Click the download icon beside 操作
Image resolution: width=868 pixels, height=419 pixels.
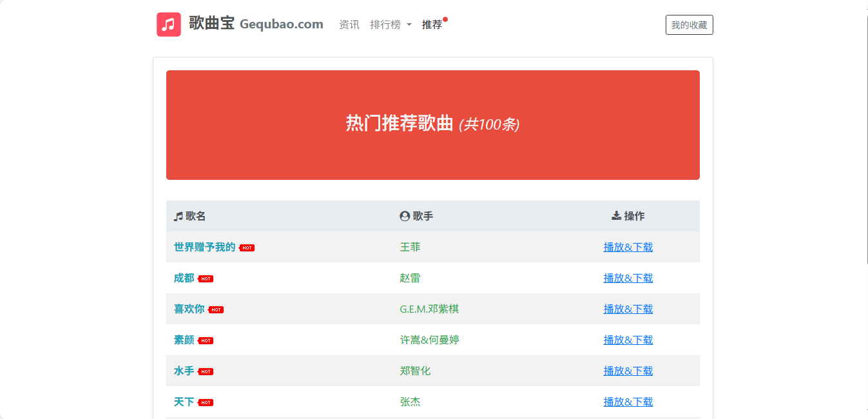616,216
